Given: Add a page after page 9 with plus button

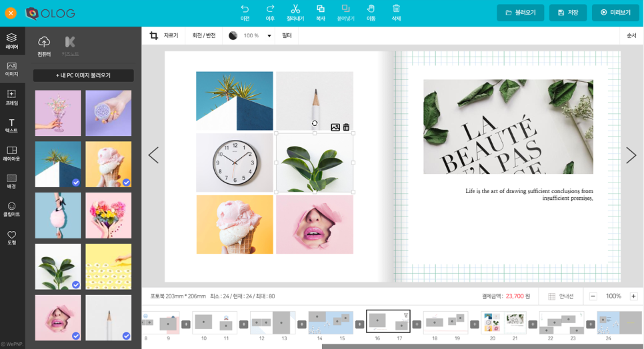Looking at the screenshot, I should tap(186, 324).
